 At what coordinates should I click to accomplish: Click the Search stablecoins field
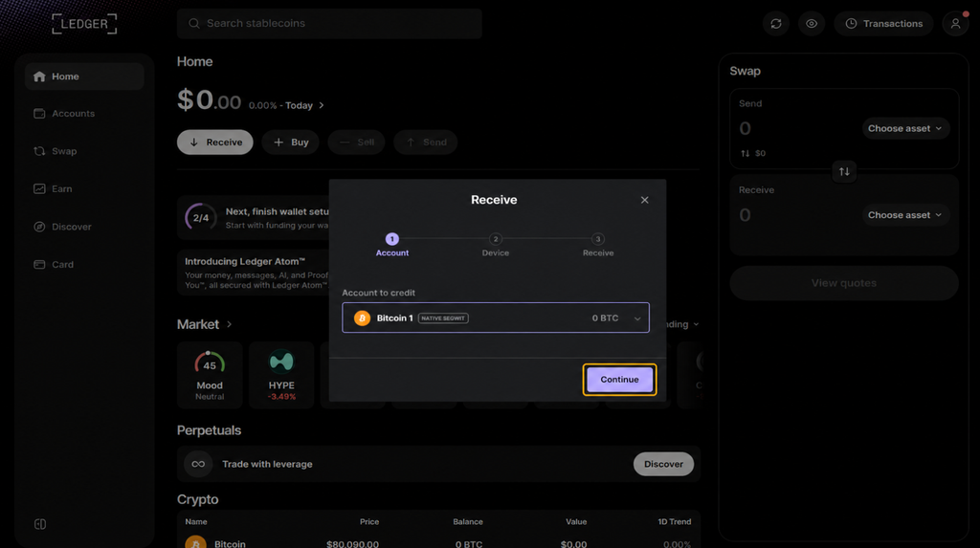329,24
